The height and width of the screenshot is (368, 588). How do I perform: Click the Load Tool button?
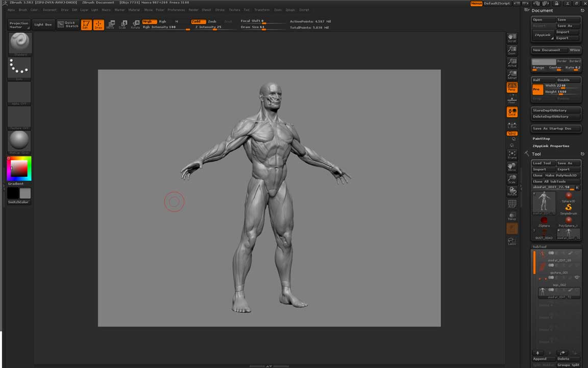click(x=544, y=164)
